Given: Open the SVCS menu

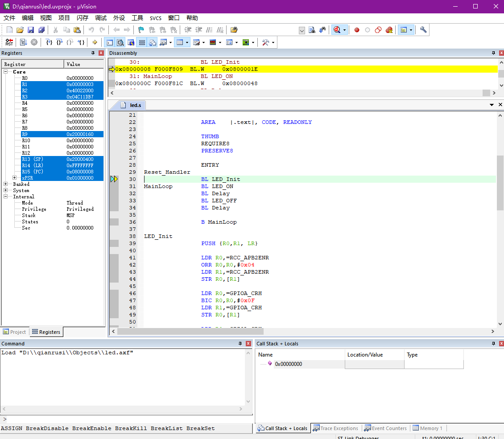Looking at the screenshot, I should pos(156,18).
